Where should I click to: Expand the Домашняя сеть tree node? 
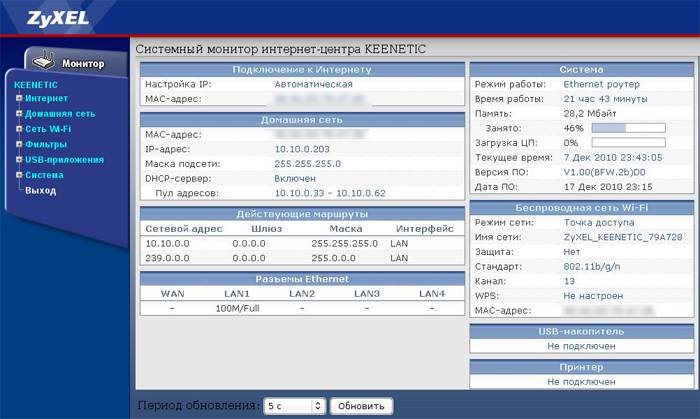click(x=19, y=113)
